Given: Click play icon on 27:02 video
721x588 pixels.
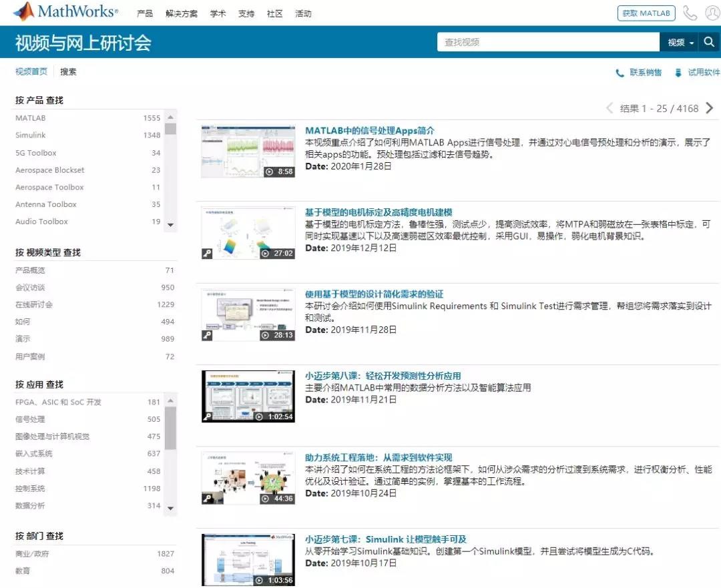Looking at the screenshot, I should [x=265, y=254].
